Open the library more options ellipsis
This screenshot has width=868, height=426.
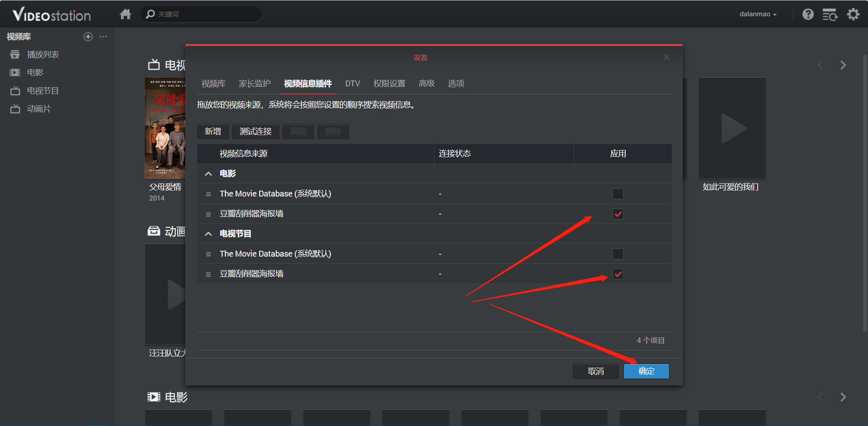click(103, 37)
